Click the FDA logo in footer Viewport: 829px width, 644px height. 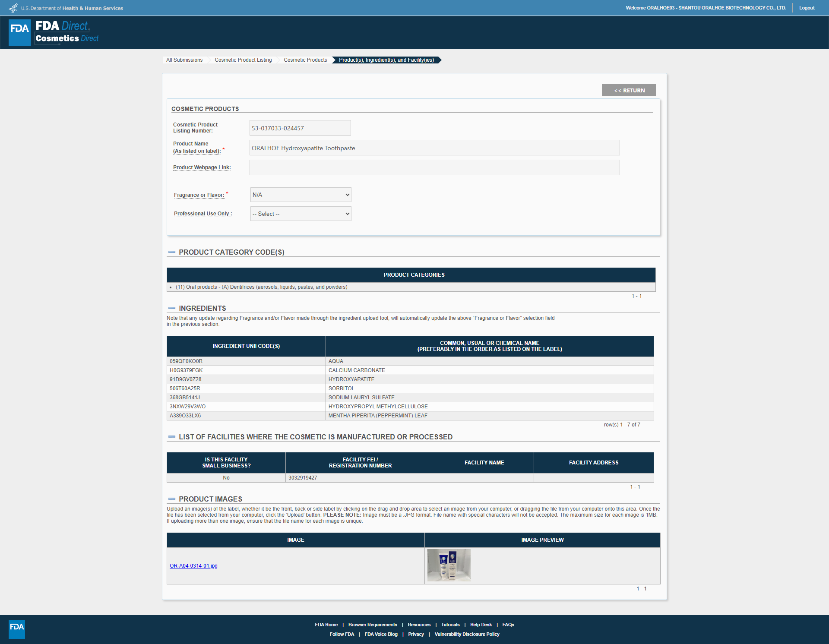[x=17, y=628]
